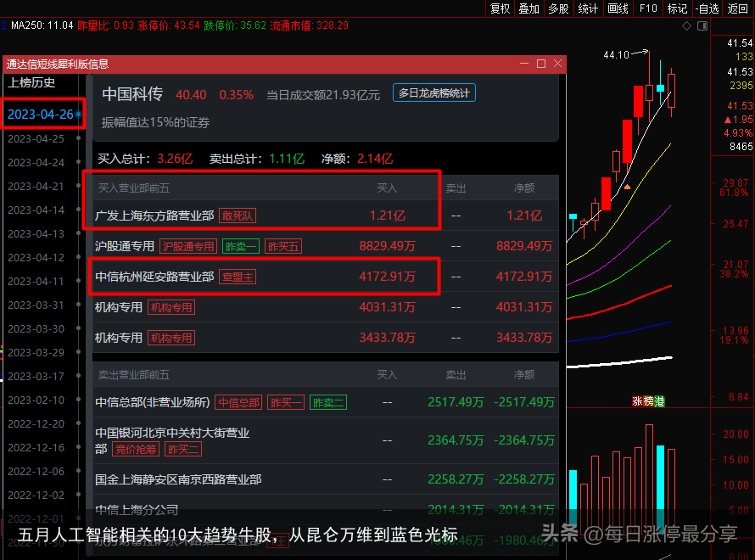The width and height of the screenshot is (755, 560).
Task: Click the 标记 toolbar option
Action: coord(677,8)
